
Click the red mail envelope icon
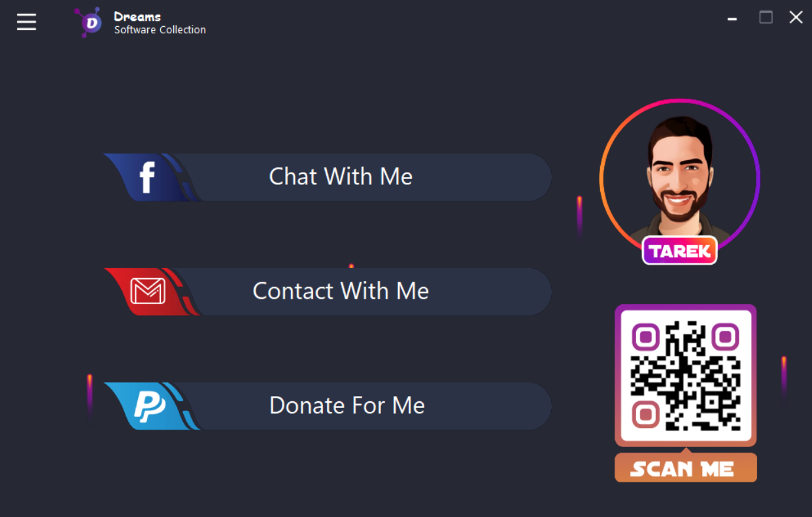[x=148, y=291]
